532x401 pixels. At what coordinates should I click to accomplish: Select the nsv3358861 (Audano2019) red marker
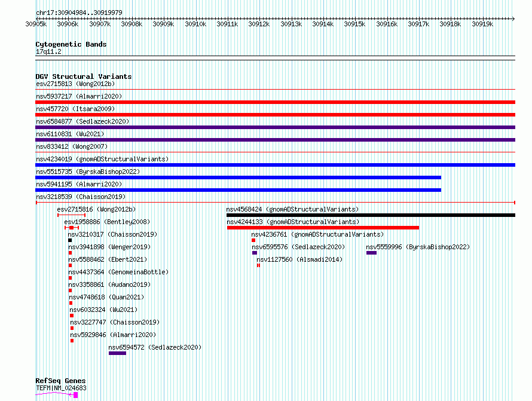click(x=70, y=290)
